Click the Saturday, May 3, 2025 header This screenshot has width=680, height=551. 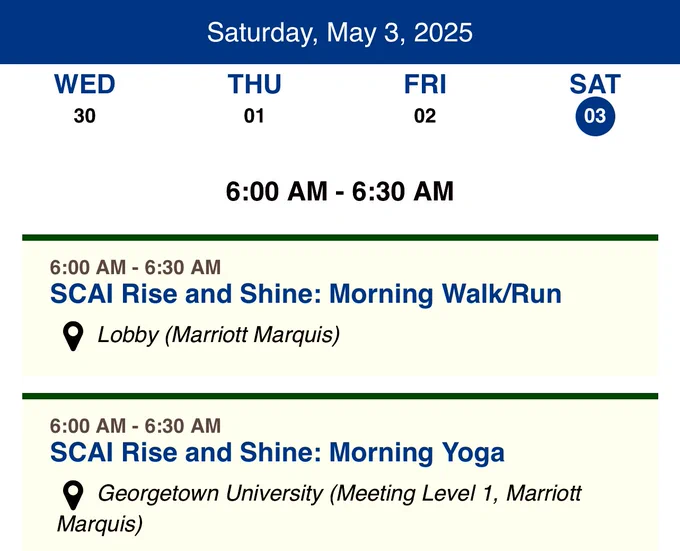click(340, 33)
